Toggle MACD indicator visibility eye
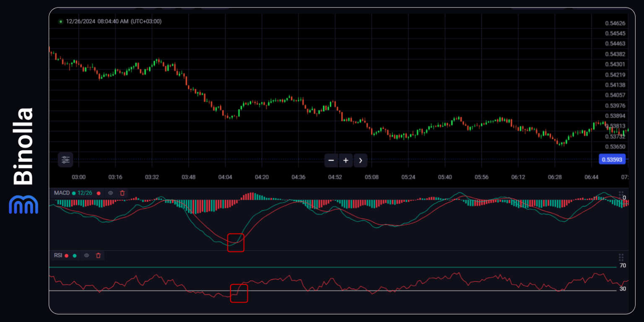The height and width of the screenshot is (322, 644). (111, 193)
